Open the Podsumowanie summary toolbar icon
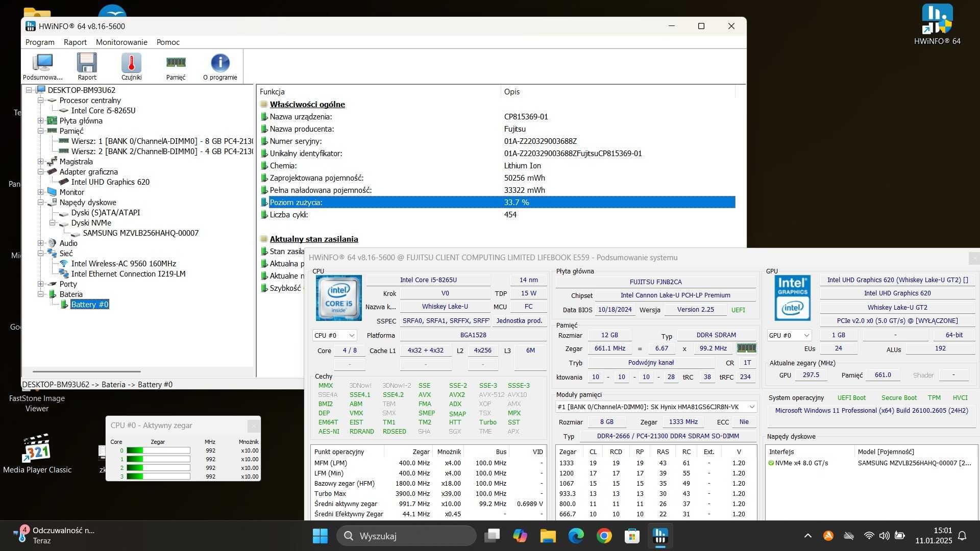Screen dimensions: 980x551 pyautogui.click(x=42, y=66)
